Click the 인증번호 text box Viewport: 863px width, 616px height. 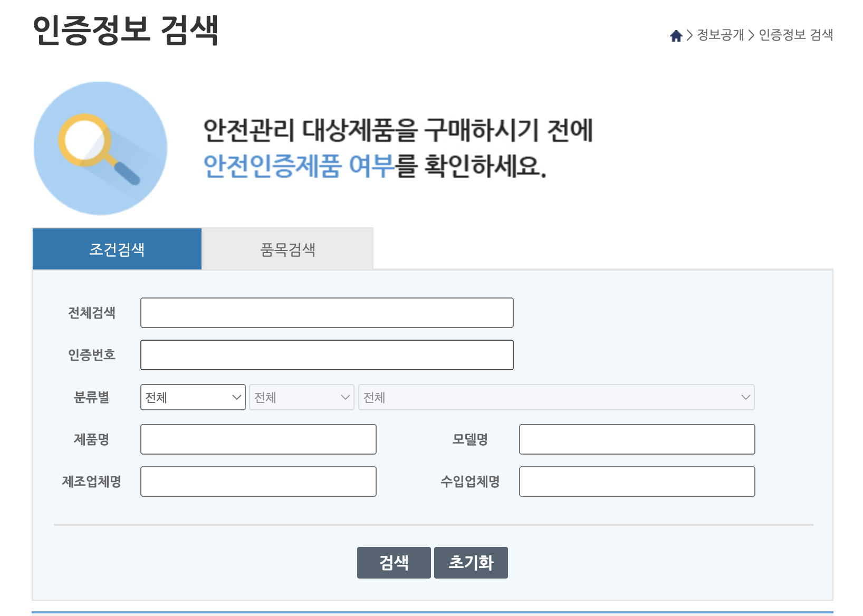click(326, 354)
